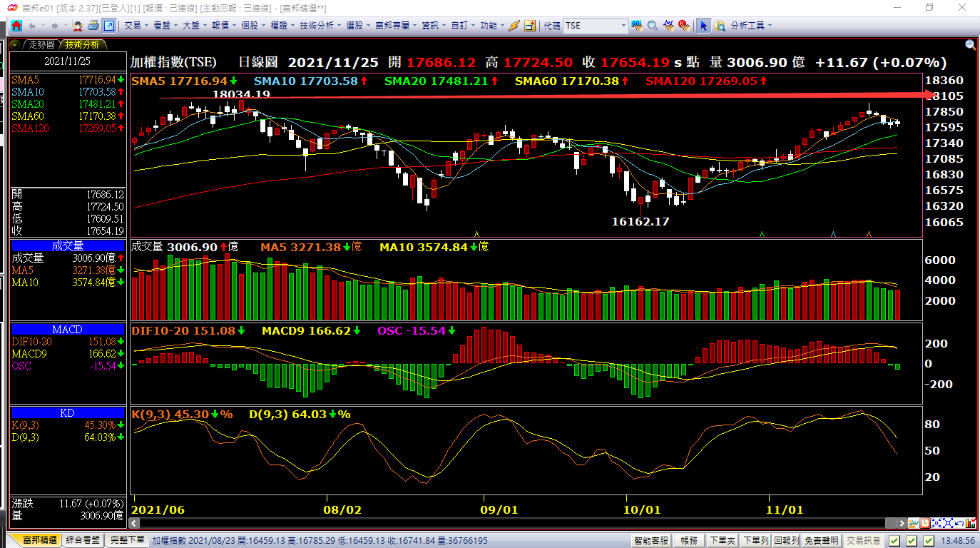Screen dimensions: 980x548
Task: Navigate back with the left arrow
Action: pyautogui.click(x=32, y=26)
